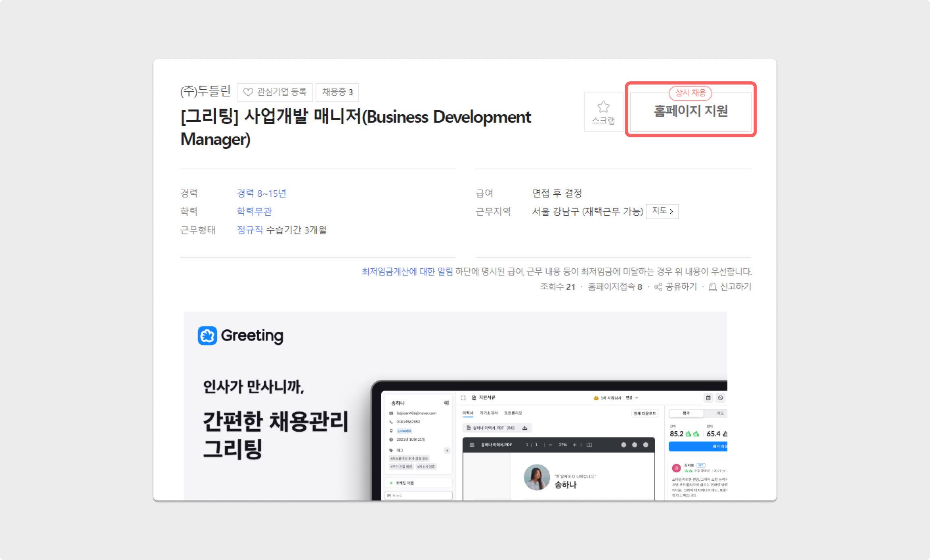Switch to the 메모 toggle in the evaluation panel
The image size is (930, 560).
(x=720, y=413)
